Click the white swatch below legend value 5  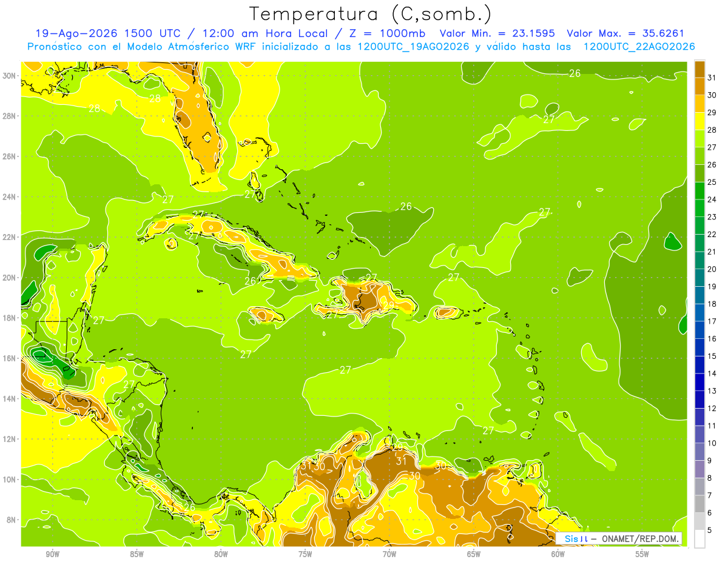(x=699, y=538)
